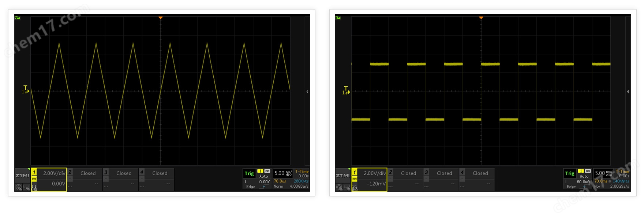Click the ZTMI logo button on the right scope

tap(342, 176)
